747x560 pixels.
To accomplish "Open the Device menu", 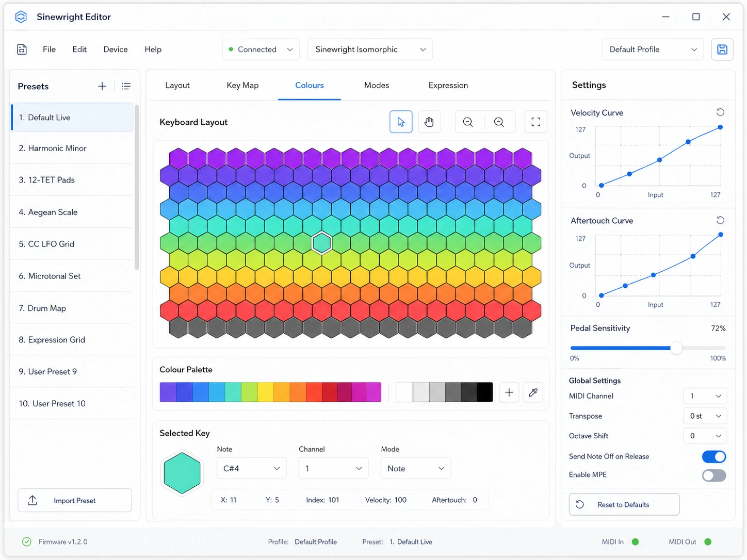I will (116, 50).
